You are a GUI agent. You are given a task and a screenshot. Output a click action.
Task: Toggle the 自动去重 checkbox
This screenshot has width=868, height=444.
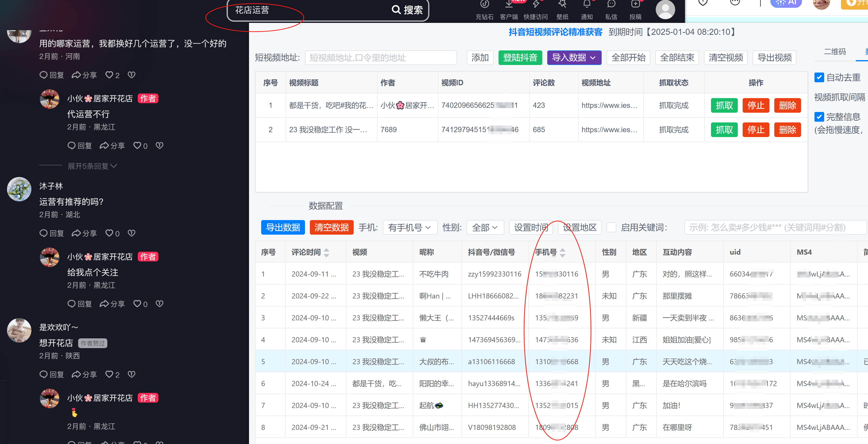click(x=820, y=77)
